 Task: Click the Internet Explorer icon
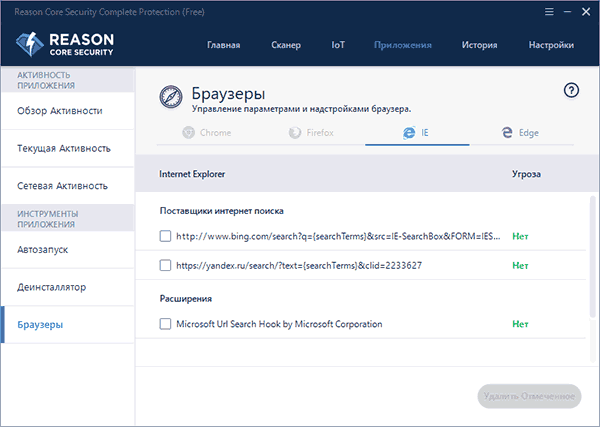coord(409,132)
